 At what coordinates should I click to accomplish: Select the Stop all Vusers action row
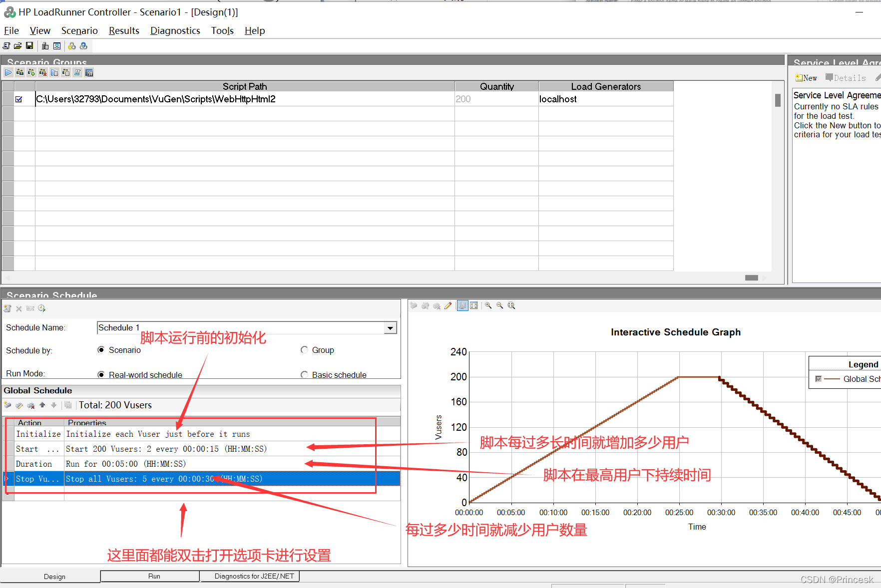pyautogui.click(x=202, y=479)
